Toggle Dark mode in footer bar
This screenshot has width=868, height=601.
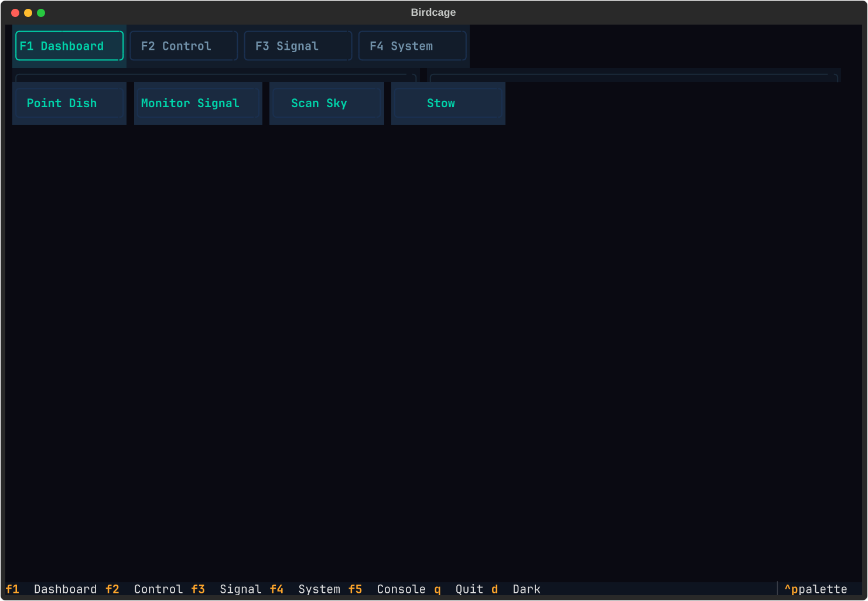[516, 589]
